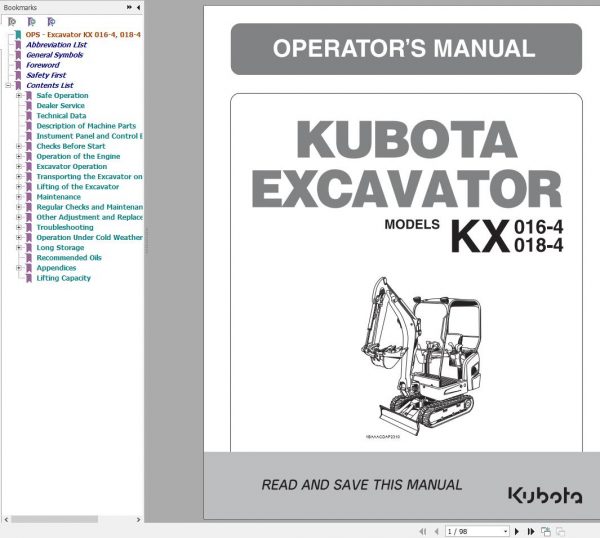
Task: Click the bookmark icon beside Lifting Capacity
Action: 29,278
